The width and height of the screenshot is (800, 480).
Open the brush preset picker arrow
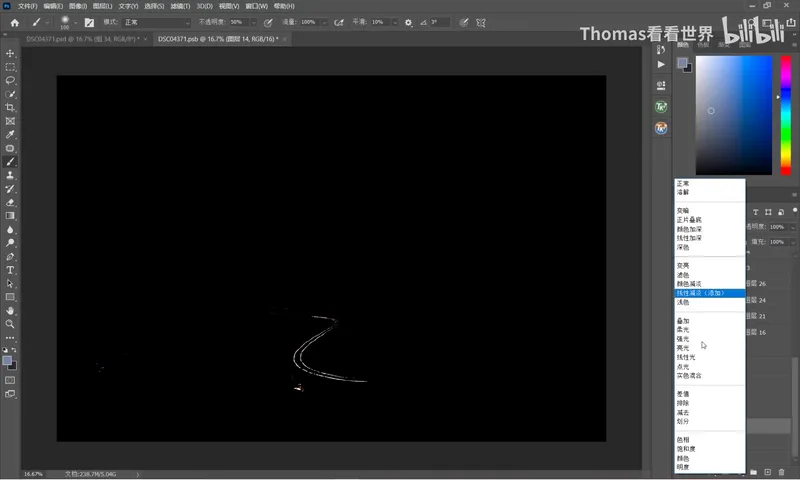(76, 22)
